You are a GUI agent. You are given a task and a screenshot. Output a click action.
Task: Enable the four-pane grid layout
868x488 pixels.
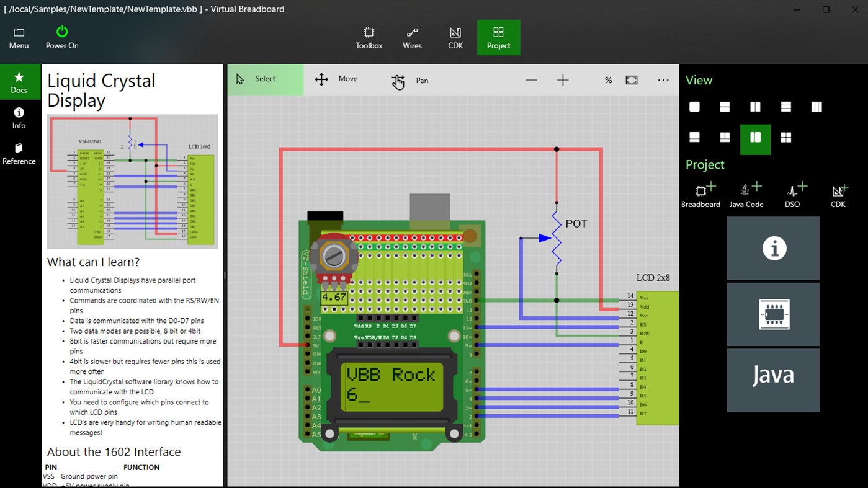coord(785,136)
